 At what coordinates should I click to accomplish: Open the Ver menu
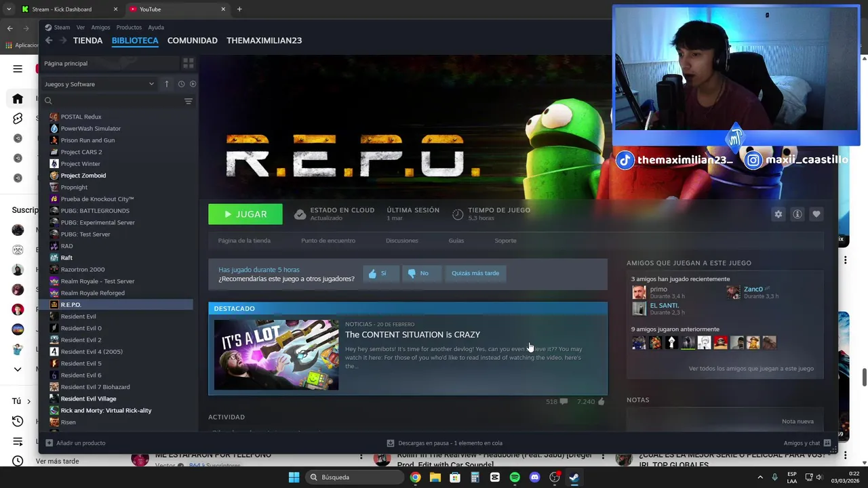[81, 27]
